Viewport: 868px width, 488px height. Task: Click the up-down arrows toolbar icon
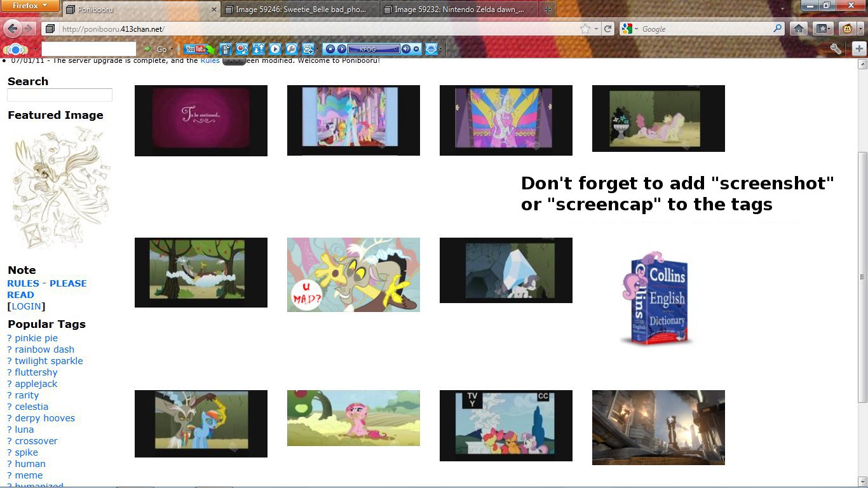tap(259, 49)
